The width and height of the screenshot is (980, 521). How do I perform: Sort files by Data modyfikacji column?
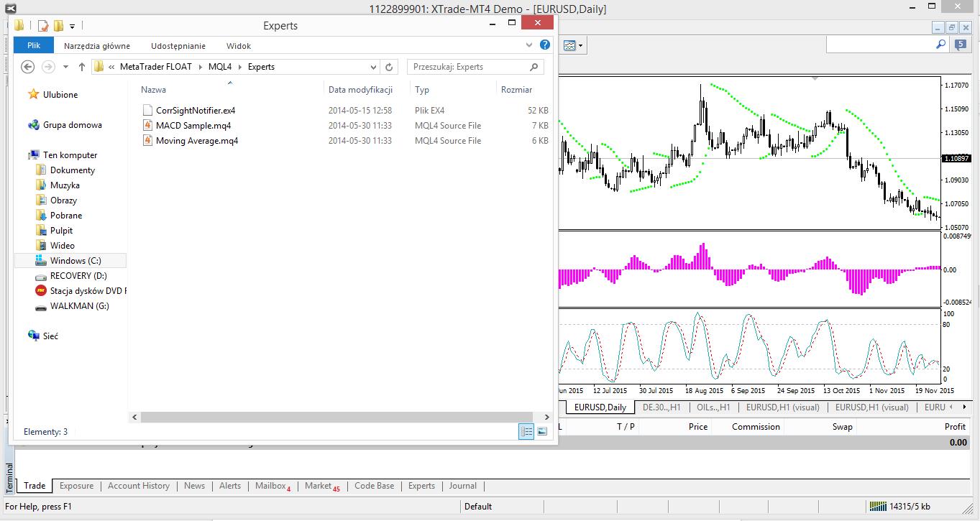coord(360,90)
